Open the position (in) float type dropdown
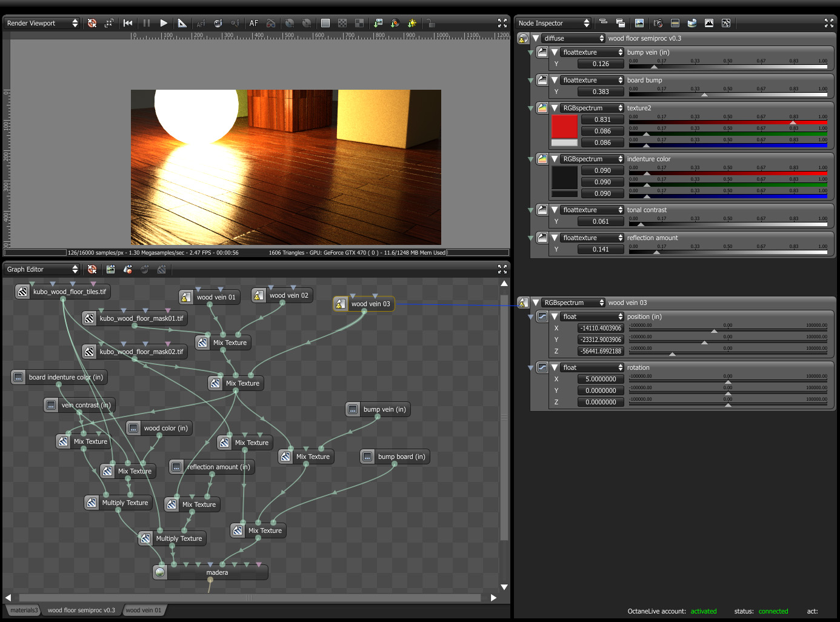The image size is (840, 622). click(x=592, y=316)
